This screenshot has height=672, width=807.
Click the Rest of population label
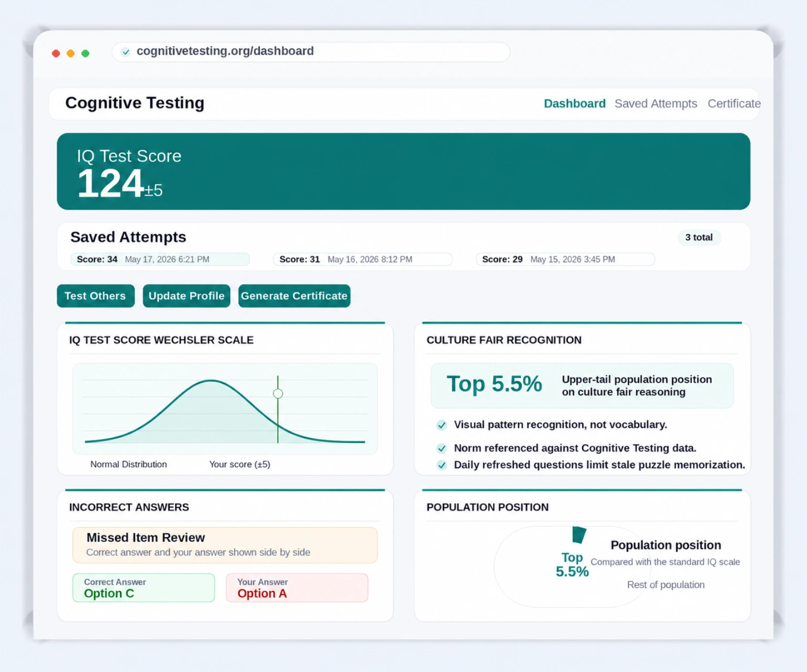coord(666,585)
